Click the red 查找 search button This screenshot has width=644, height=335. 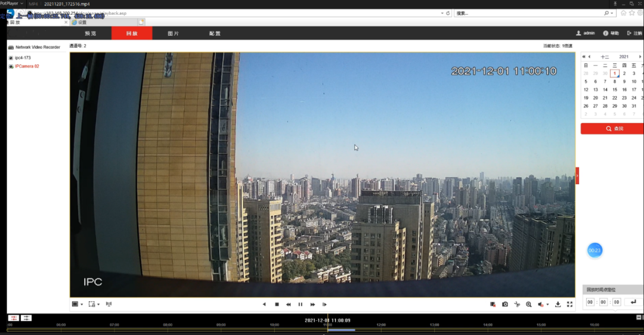(612, 129)
